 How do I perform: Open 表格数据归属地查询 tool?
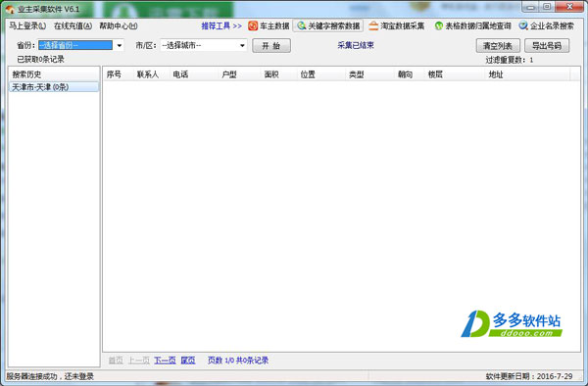click(x=472, y=25)
